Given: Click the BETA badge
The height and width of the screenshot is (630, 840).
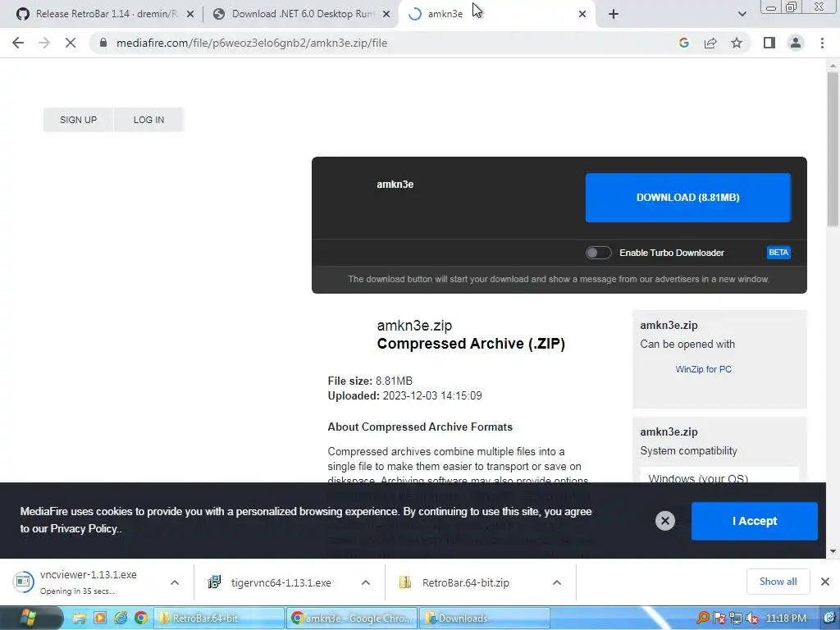Looking at the screenshot, I should tap(778, 253).
